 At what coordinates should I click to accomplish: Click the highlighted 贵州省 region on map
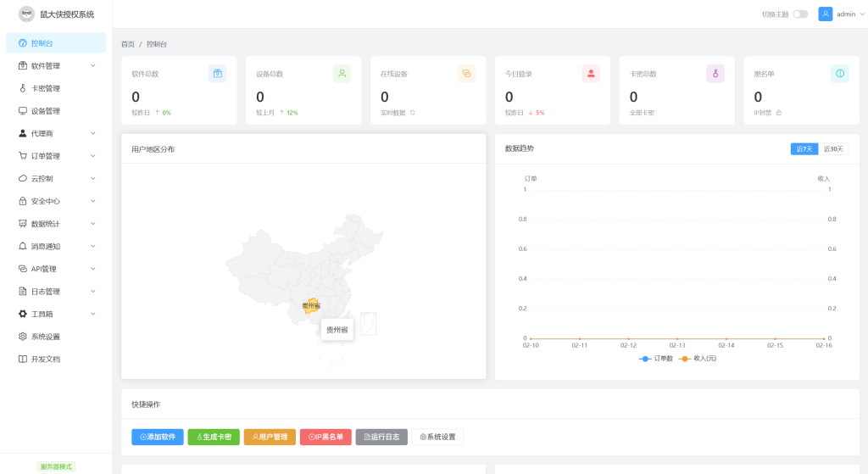point(312,305)
